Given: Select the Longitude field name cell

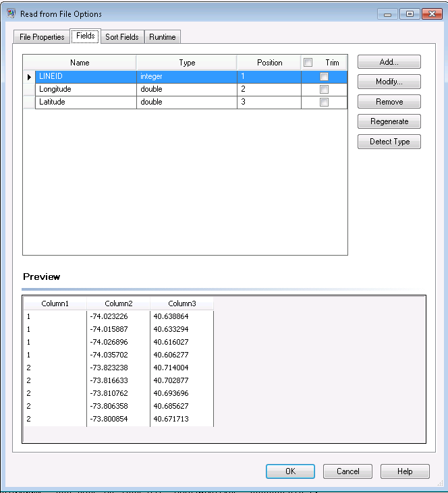Looking at the screenshot, I should (86, 90).
